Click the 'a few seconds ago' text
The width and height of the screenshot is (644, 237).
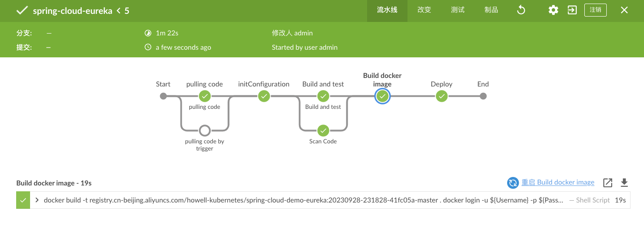pos(183,47)
